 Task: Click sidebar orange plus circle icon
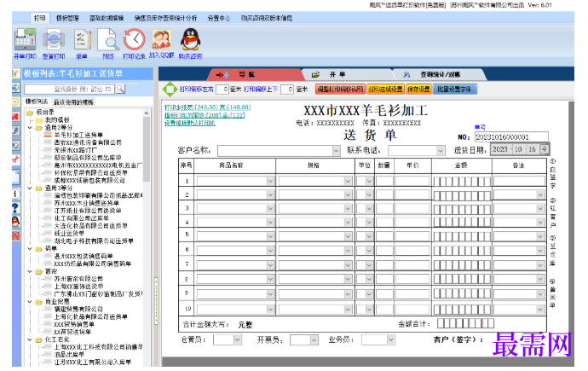15,101
